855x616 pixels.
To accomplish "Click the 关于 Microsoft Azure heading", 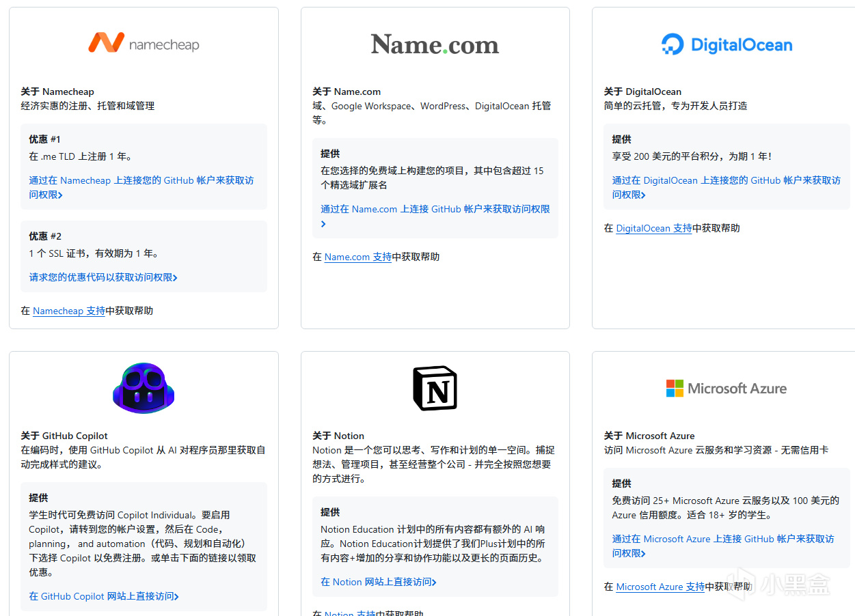I will 649,436.
